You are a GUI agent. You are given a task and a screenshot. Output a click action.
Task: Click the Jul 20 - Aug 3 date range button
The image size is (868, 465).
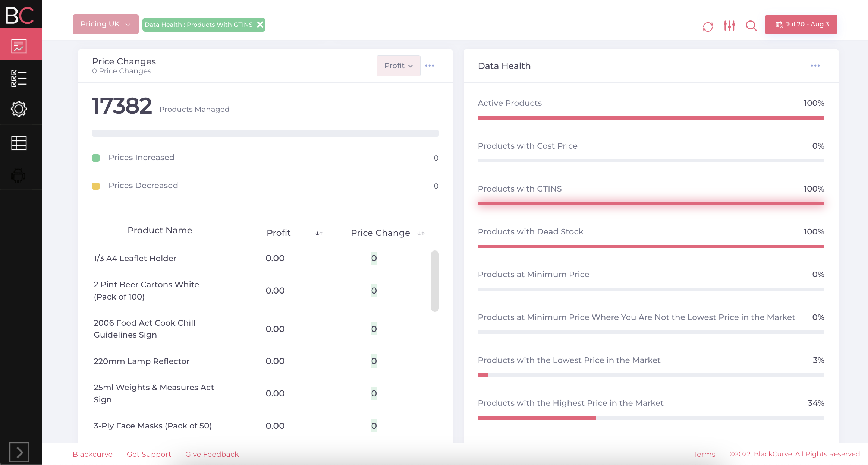802,24
